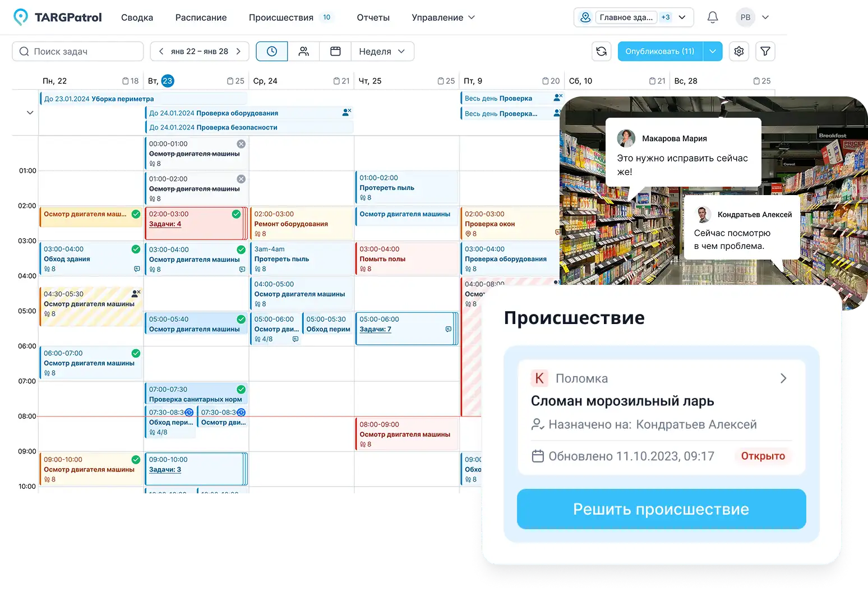Open До 24.01.2024 Проверка безопасности task
This screenshot has width=868, height=592.
tap(249, 127)
